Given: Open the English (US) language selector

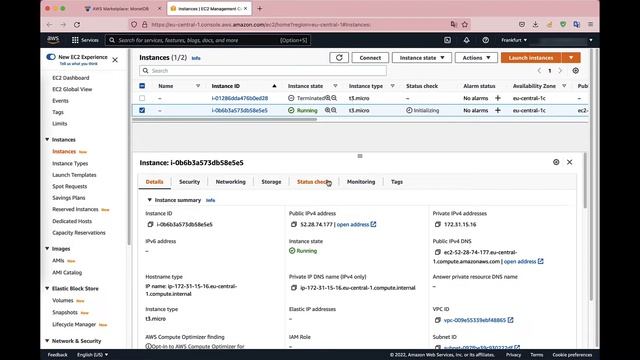Looking at the screenshot, I should coord(92,355).
